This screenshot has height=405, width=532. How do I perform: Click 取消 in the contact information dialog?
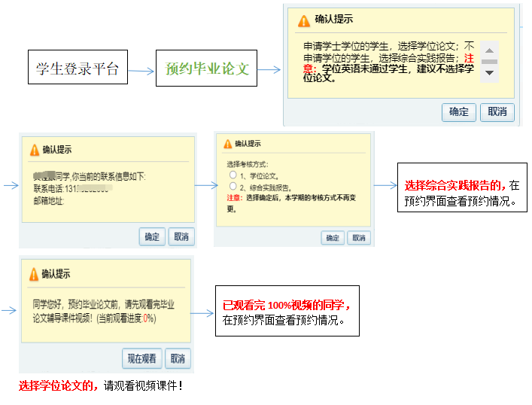[x=181, y=236]
